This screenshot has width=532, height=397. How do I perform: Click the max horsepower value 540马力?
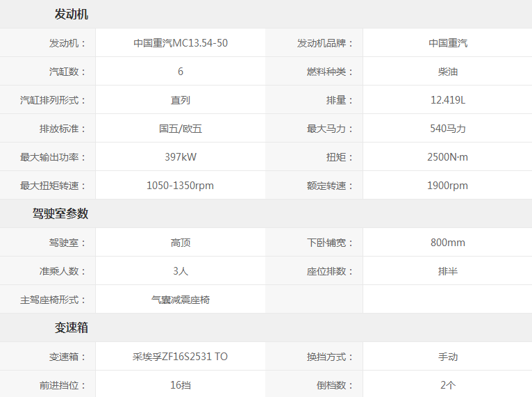tap(448, 129)
